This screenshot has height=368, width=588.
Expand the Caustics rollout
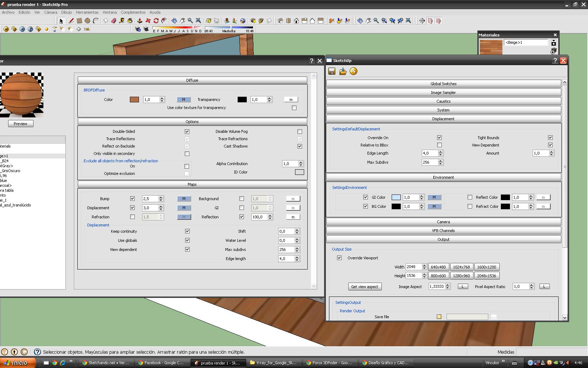pos(443,101)
